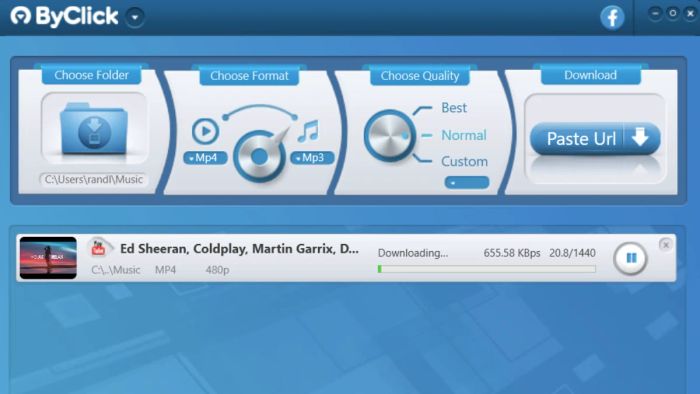The height and width of the screenshot is (394, 700).
Task: Maximize the ByClick window
Action: click(x=672, y=13)
